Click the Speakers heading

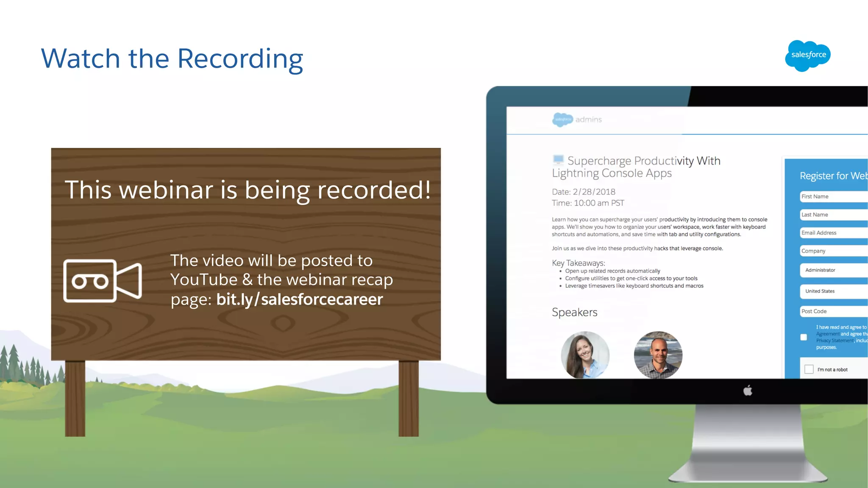[574, 313]
